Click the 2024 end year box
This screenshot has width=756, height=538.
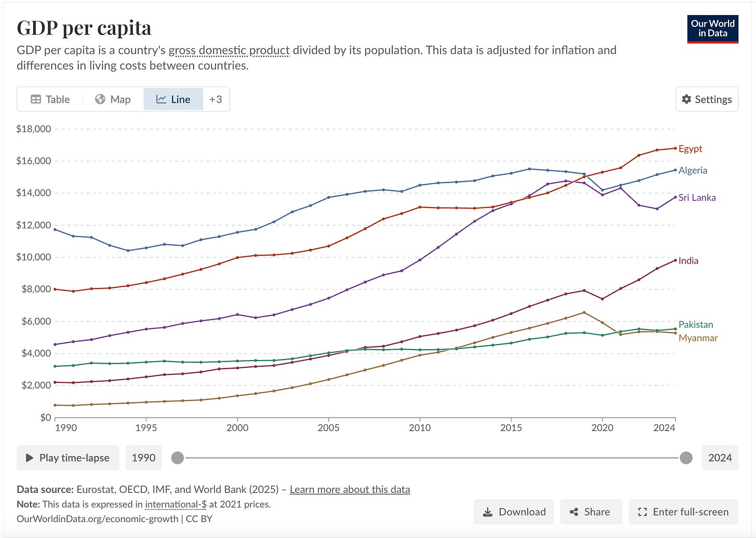tap(720, 458)
